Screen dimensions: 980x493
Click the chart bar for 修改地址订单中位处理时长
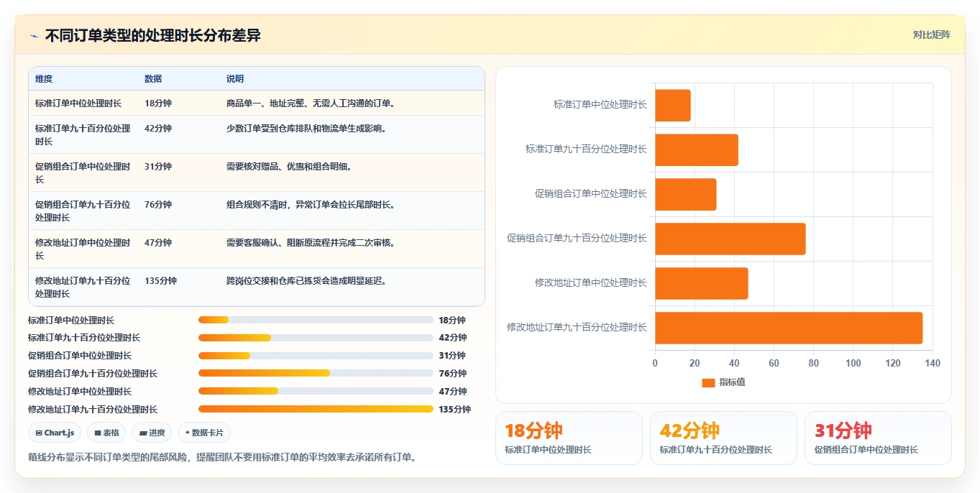pyautogui.click(x=702, y=284)
